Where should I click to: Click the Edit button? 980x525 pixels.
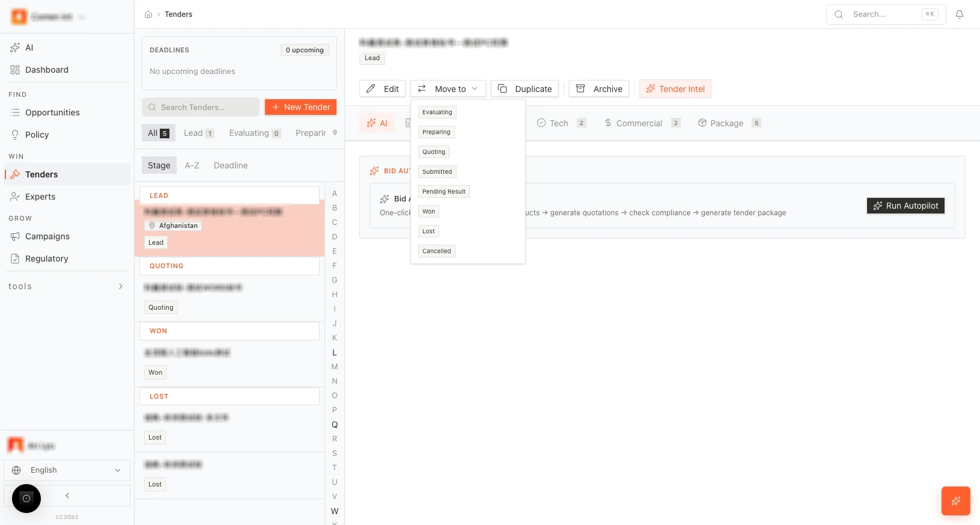click(x=383, y=89)
